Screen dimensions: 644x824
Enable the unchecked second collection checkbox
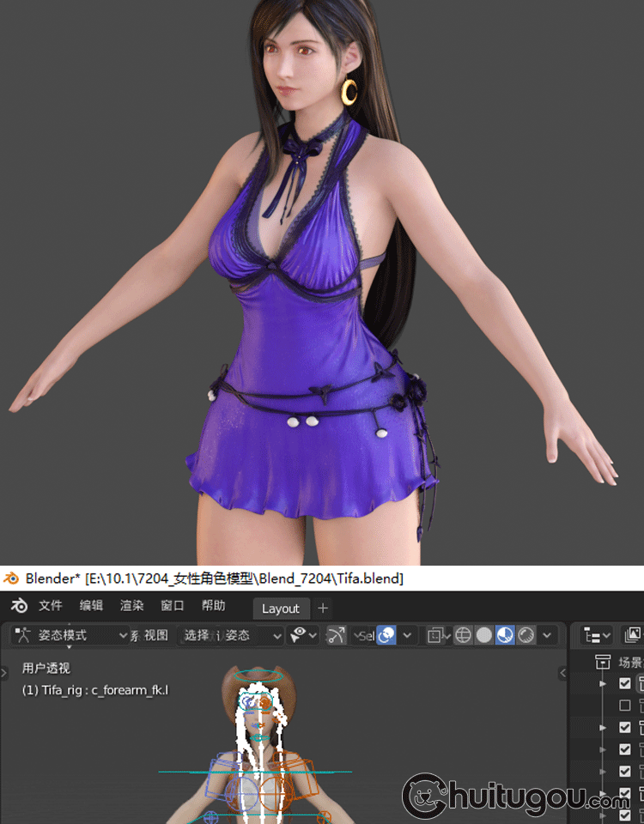(625, 706)
